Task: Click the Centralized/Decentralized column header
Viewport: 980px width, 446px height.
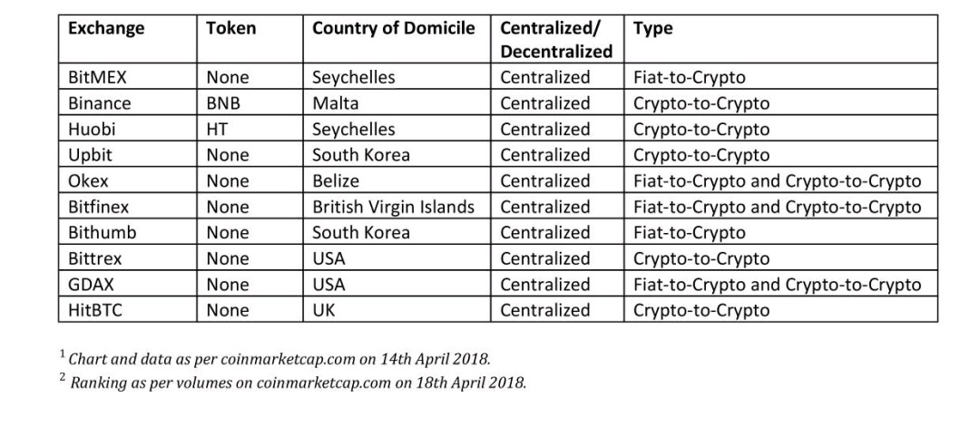Action: tap(555, 40)
